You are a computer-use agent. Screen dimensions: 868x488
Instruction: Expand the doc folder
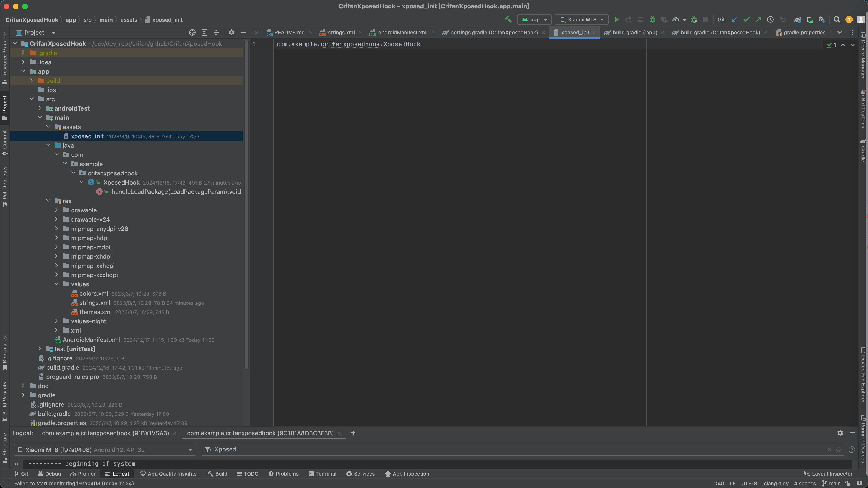pyautogui.click(x=23, y=386)
